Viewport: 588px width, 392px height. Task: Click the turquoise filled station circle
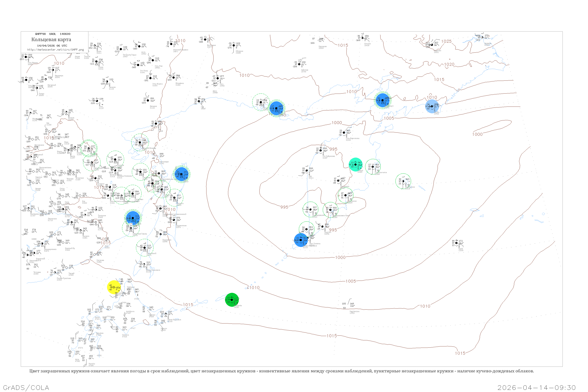tap(355, 164)
